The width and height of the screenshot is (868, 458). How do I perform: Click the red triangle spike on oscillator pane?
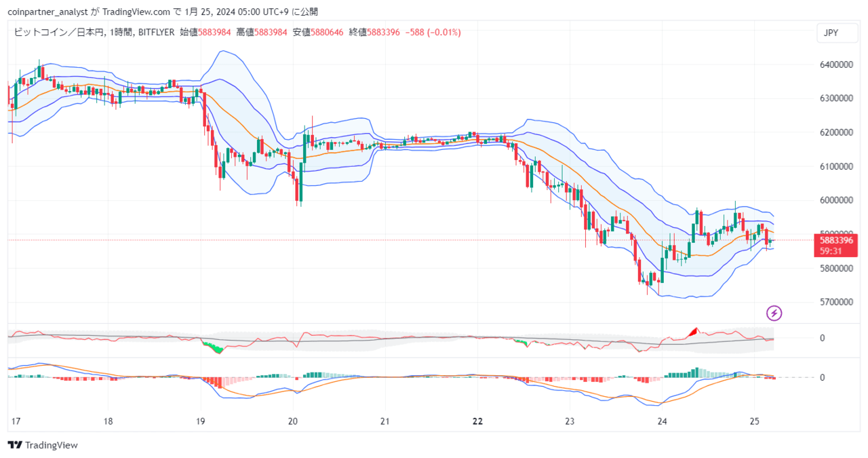(692, 332)
